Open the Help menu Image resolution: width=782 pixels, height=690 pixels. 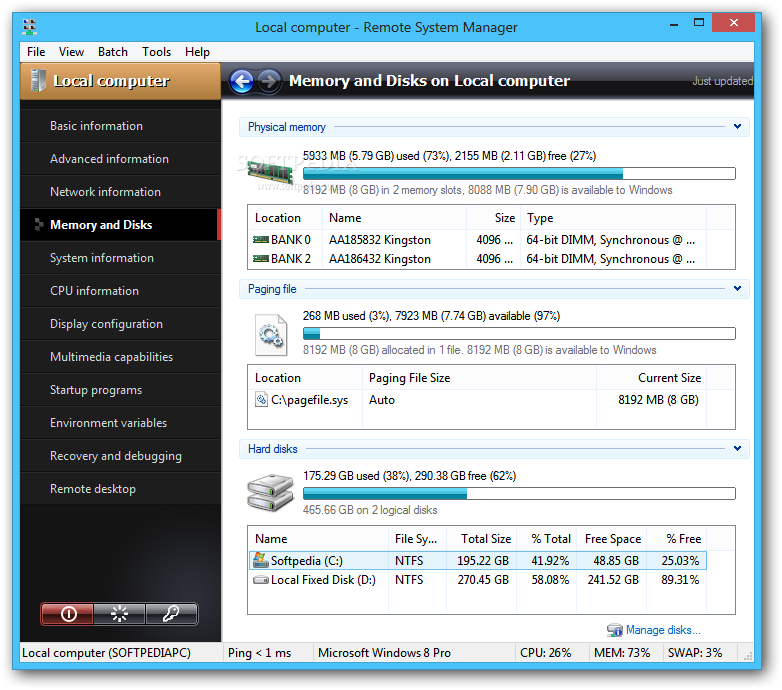tap(197, 52)
